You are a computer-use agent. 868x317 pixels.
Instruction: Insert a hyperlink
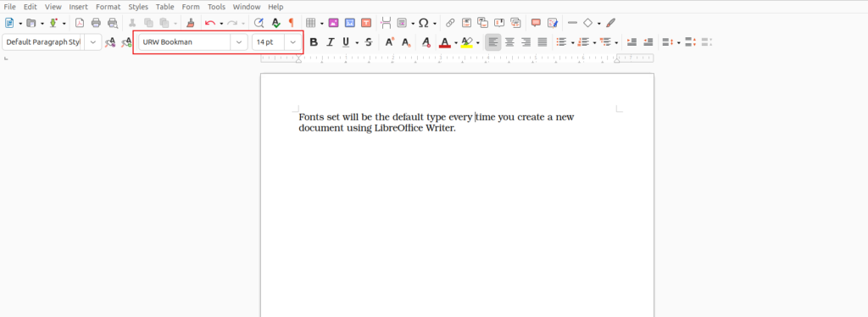[x=451, y=23]
